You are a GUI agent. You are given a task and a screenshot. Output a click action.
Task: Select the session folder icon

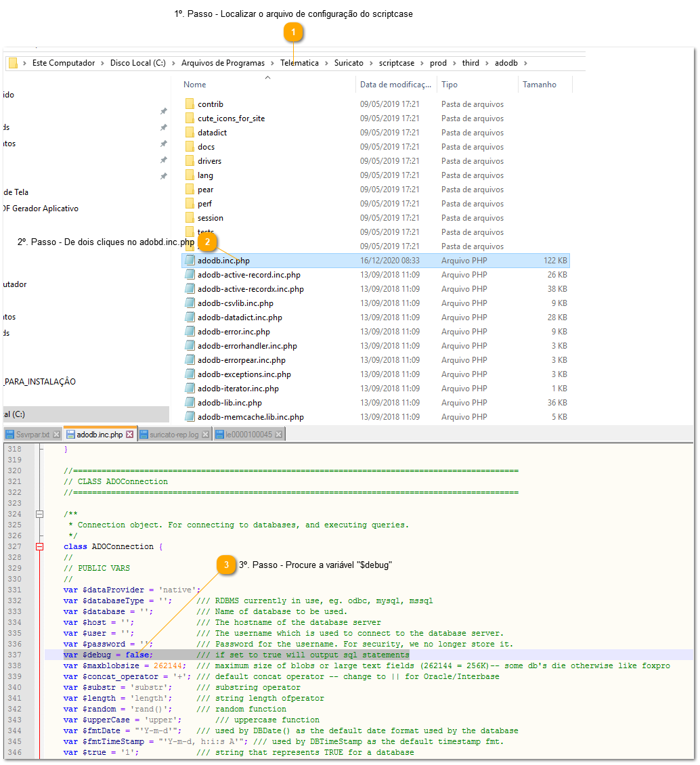click(190, 217)
